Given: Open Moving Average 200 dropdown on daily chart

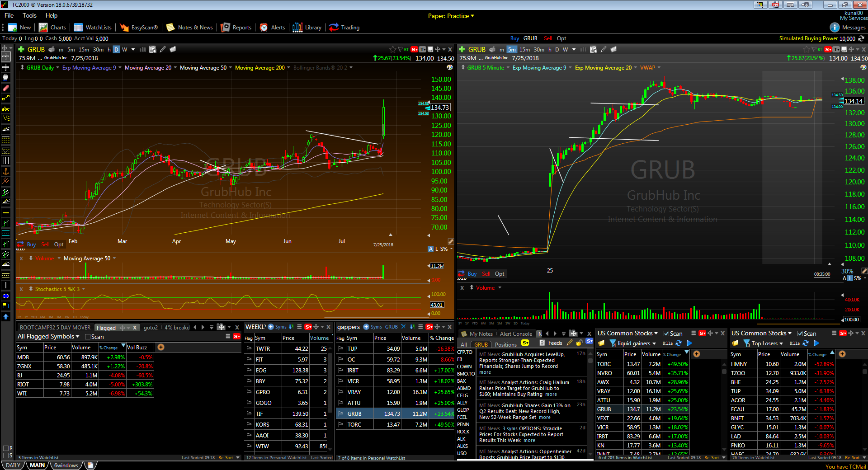Looking at the screenshot, I should (x=288, y=68).
